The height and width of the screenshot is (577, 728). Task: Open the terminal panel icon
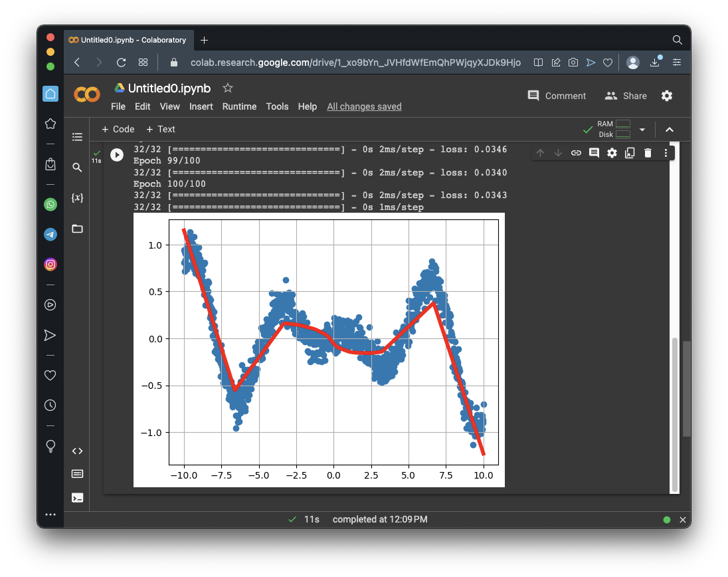[x=77, y=497]
